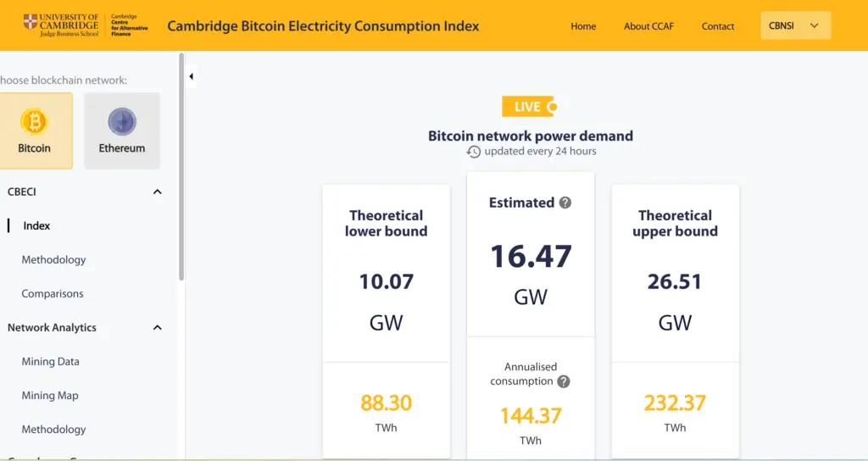
Task: Open the About CCAF page
Action: point(648,26)
